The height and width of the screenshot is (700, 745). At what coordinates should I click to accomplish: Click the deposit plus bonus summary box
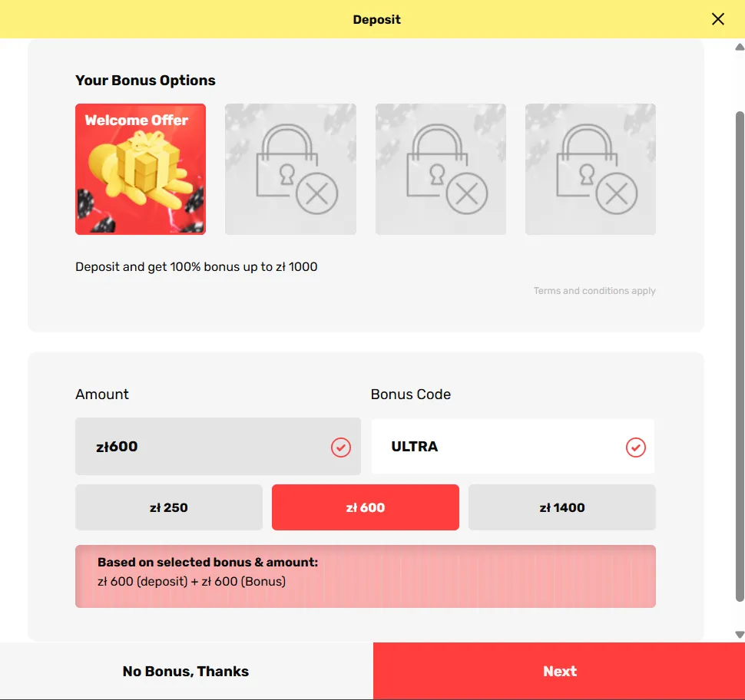pyautogui.click(x=366, y=576)
